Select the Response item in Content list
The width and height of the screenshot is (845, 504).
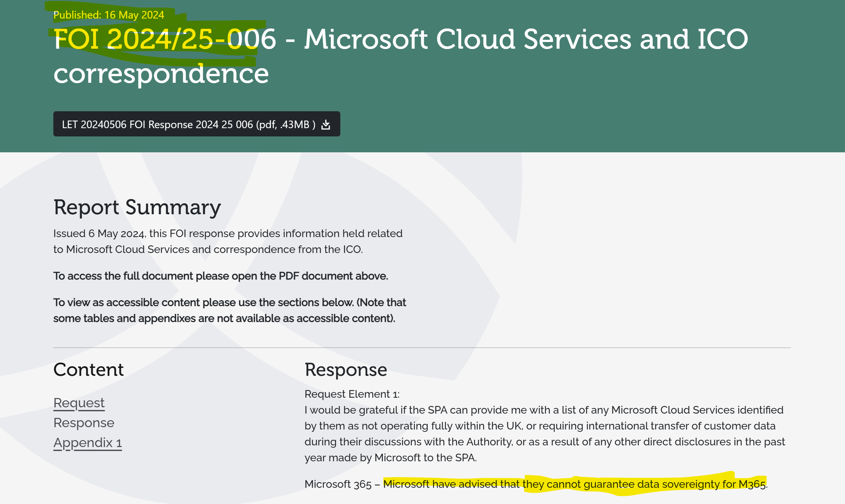pyautogui.click(x=84, y=423)
